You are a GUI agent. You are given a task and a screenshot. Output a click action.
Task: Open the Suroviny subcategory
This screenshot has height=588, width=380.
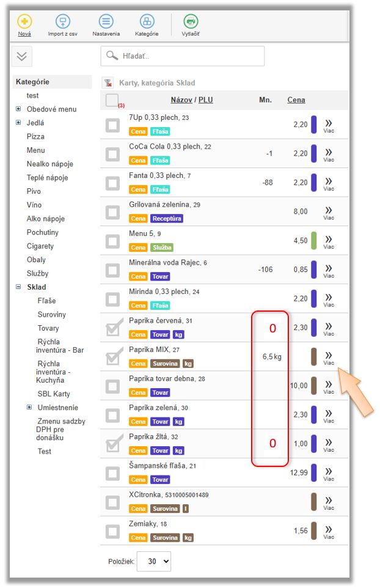pyautogui.click(x=51, y=315)
